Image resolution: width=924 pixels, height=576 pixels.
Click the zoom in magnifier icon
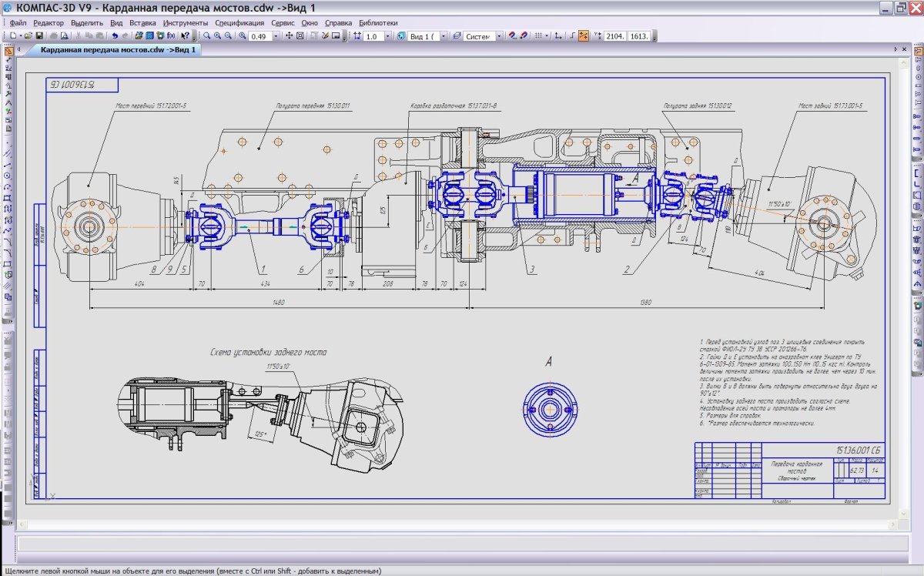(x=217, y=36)
